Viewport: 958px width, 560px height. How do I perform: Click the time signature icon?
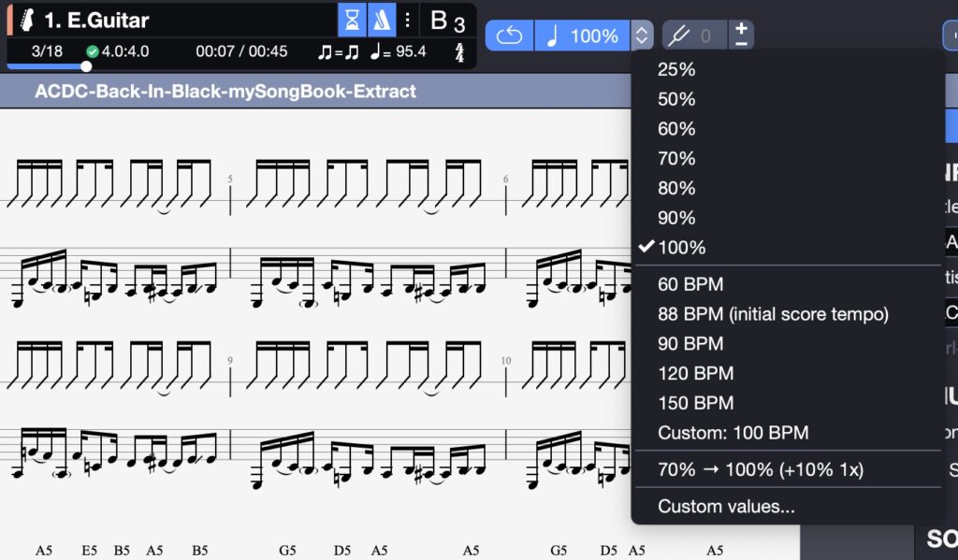(x=459, y=52)
